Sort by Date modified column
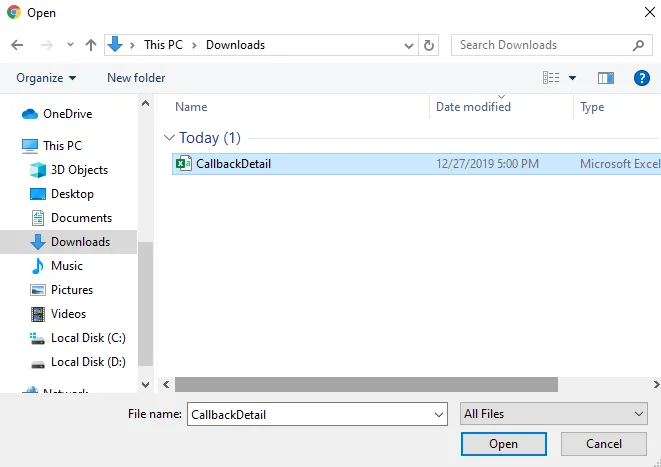Screen dimensions: 661x467 [x=473, y=107]
